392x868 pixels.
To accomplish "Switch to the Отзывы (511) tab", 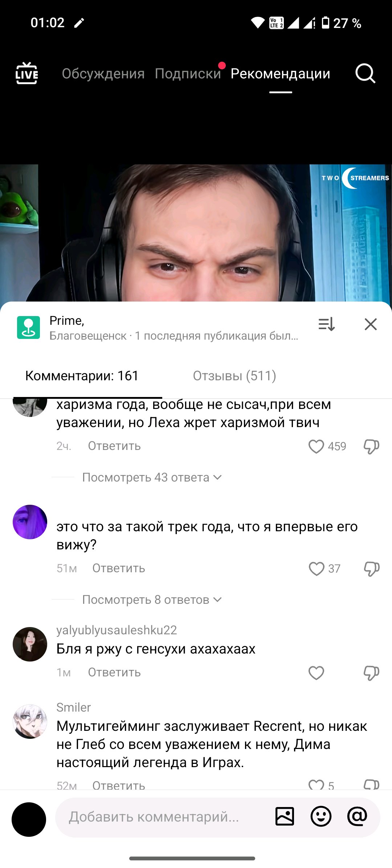I will coord(234,376).
